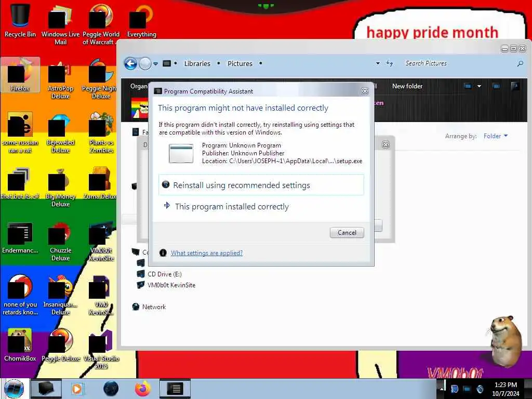Open the Firefox desktop icon

click(20, 75)
